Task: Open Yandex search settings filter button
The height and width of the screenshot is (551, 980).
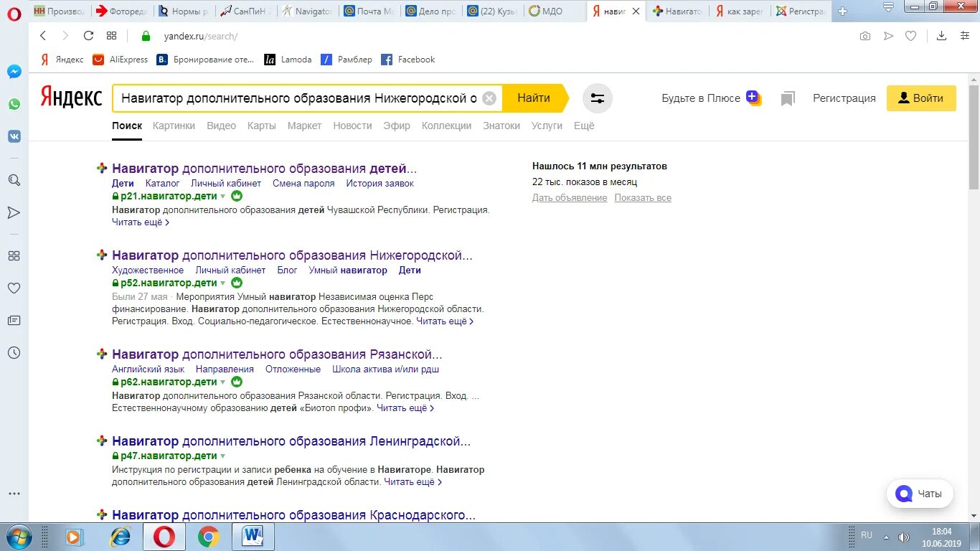Action: (x=598, y=98)
